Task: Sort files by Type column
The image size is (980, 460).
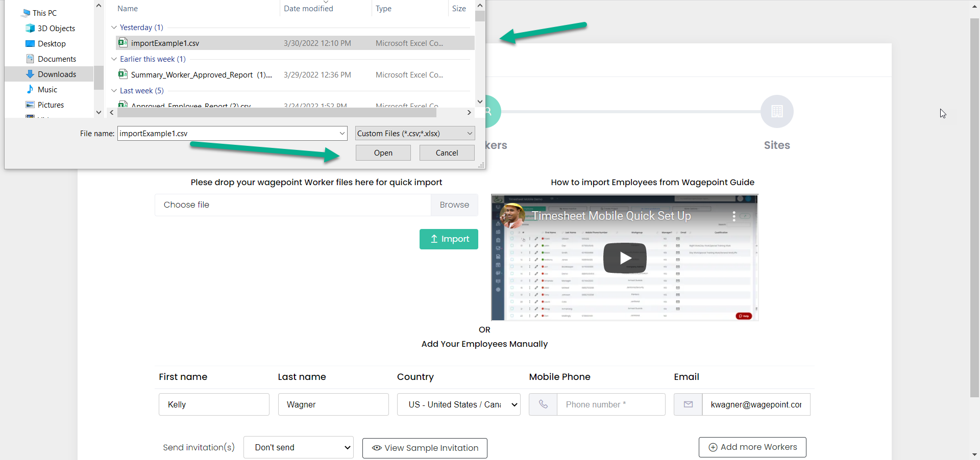Action: pos(383,8)
